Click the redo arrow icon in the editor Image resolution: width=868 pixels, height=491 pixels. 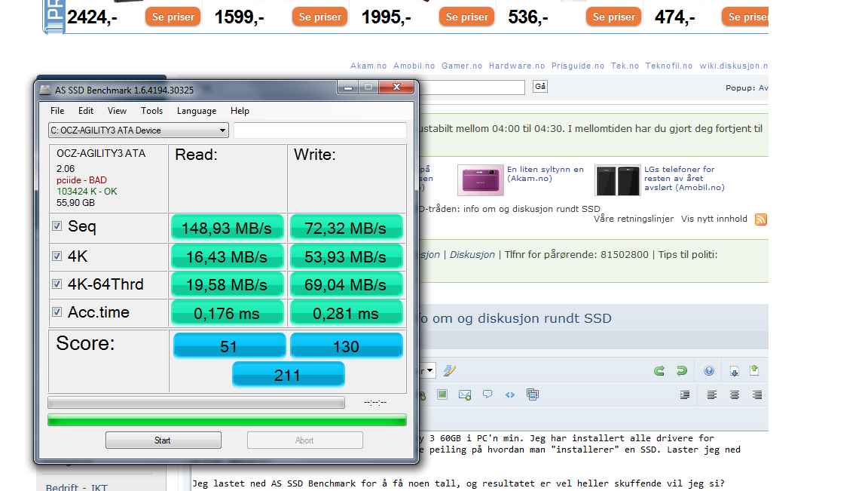681,371
